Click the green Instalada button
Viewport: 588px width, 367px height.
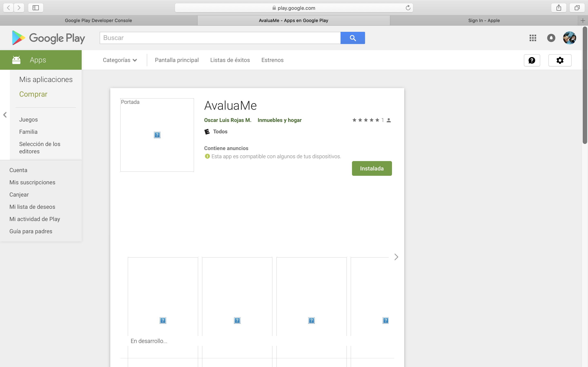[x=372, y=168]
